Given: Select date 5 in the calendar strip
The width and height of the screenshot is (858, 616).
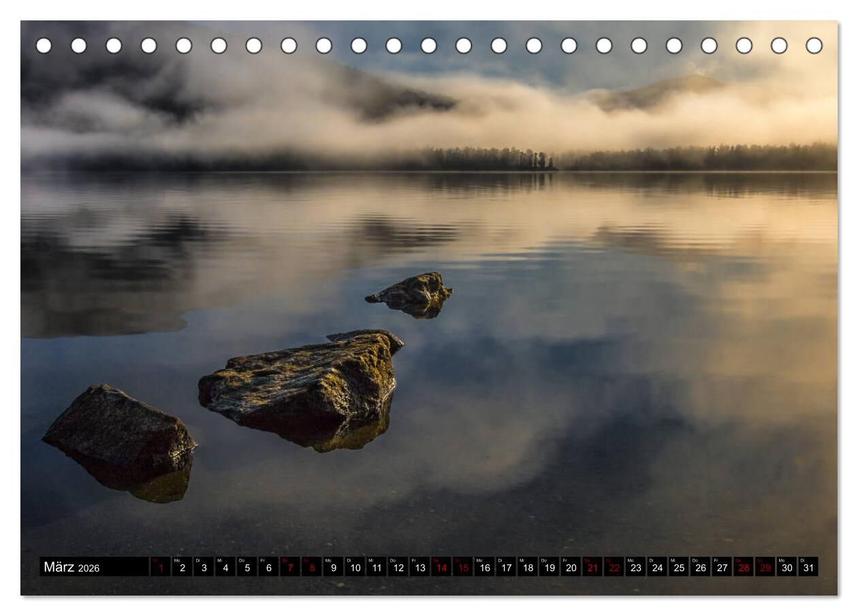Looking at the screenshot, I should (247, 567).
